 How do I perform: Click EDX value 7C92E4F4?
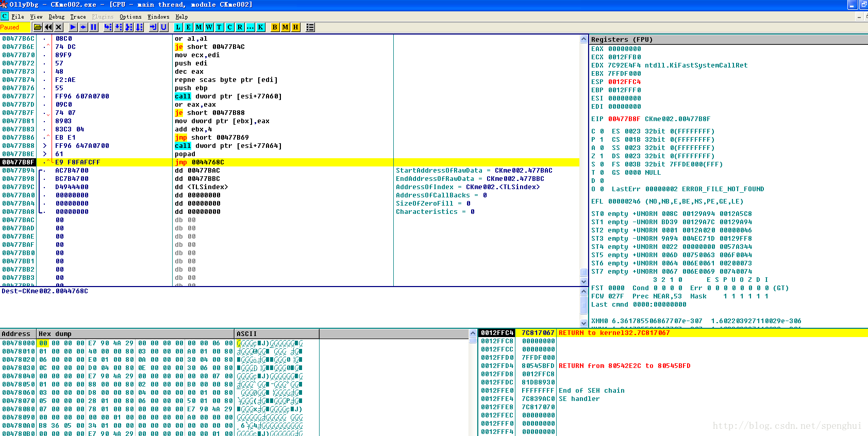pos(625,65)
